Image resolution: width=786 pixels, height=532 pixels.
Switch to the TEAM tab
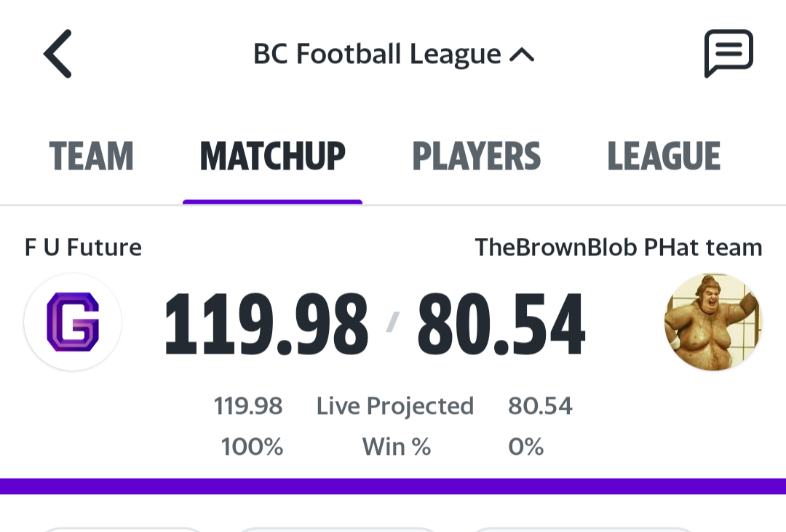91,156
